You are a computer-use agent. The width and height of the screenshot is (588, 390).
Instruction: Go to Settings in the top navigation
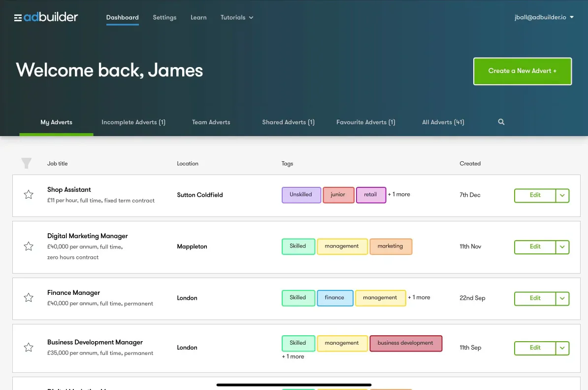tap(164, 17)
